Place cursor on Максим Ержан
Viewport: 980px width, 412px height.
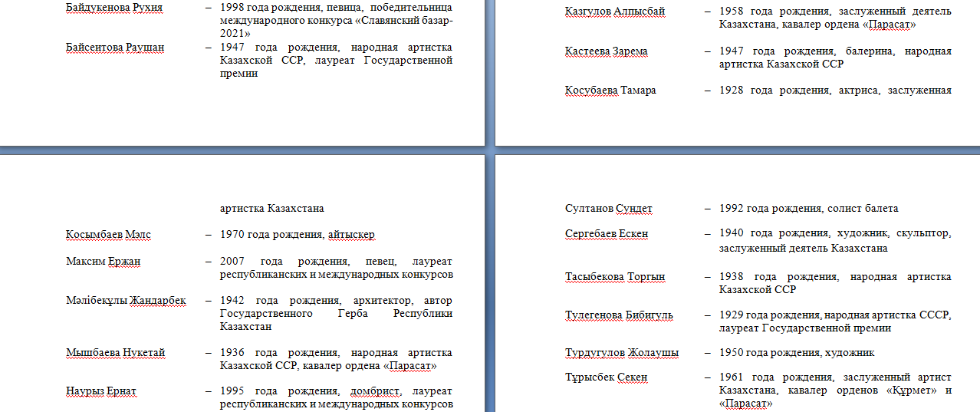(103, 262)
